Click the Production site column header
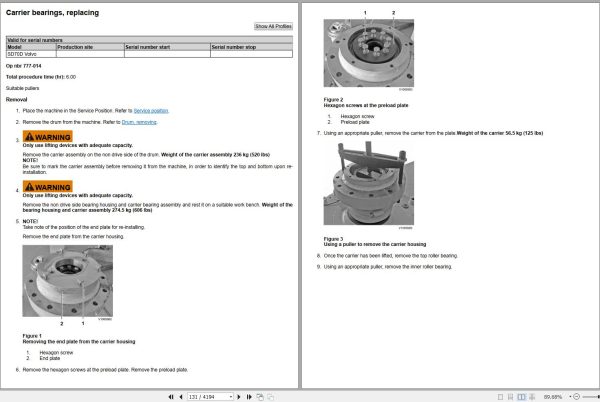 click(90, 47)
